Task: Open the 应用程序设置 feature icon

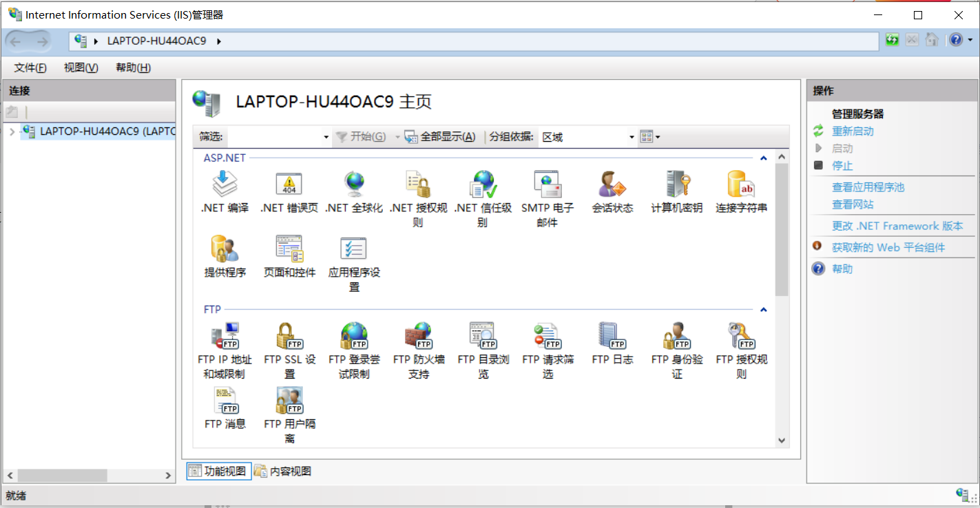Action: [354, 264]
